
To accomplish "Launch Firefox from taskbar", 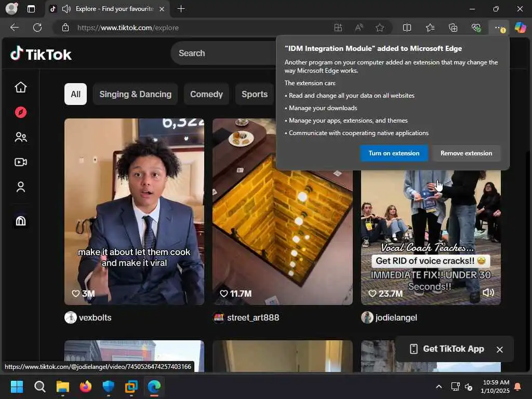I will [86, 387].
